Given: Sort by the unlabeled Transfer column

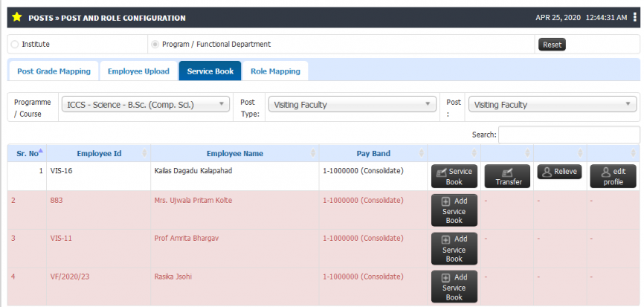Looking at the screenshot, I should click(x=507, y=153).
